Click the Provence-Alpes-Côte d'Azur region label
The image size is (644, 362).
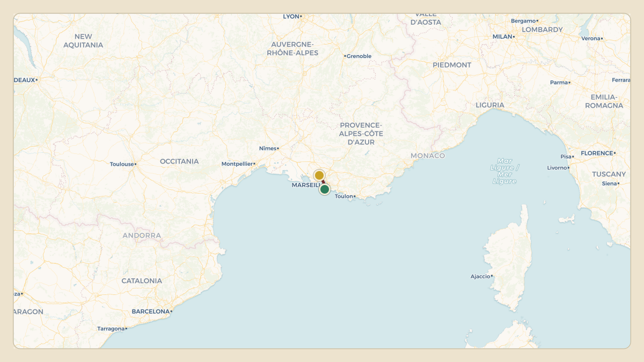pos(361,134)
